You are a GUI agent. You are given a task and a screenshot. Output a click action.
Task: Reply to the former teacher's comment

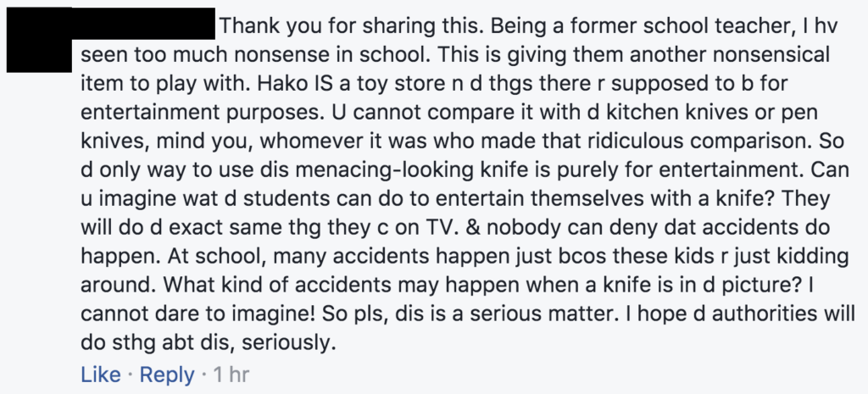click(167, 375)
